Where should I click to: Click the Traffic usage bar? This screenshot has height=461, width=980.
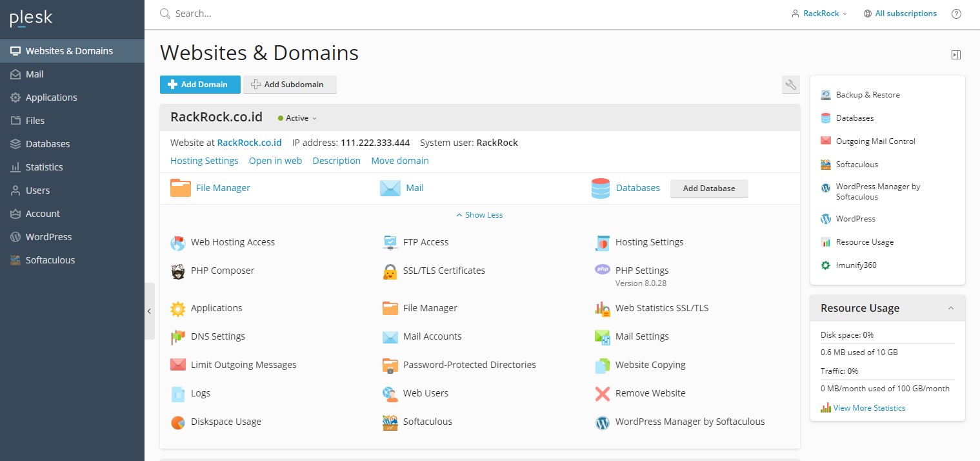point(888,379)
